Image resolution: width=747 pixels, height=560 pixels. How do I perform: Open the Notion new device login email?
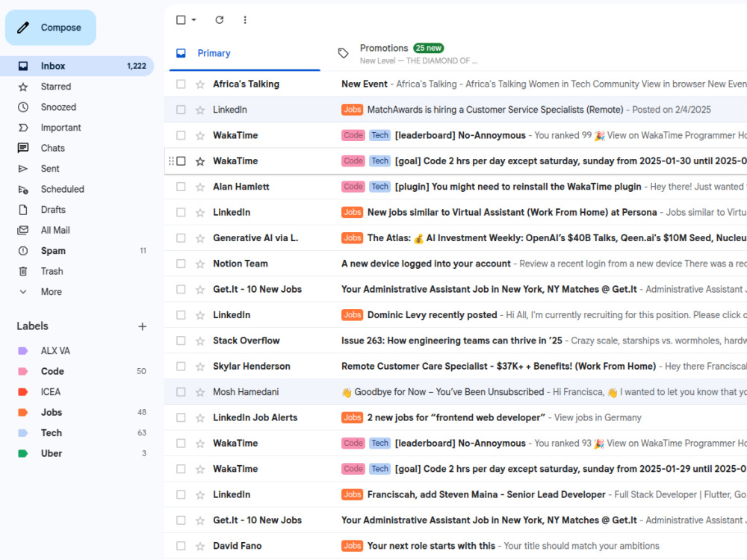[x=456, y=264]
